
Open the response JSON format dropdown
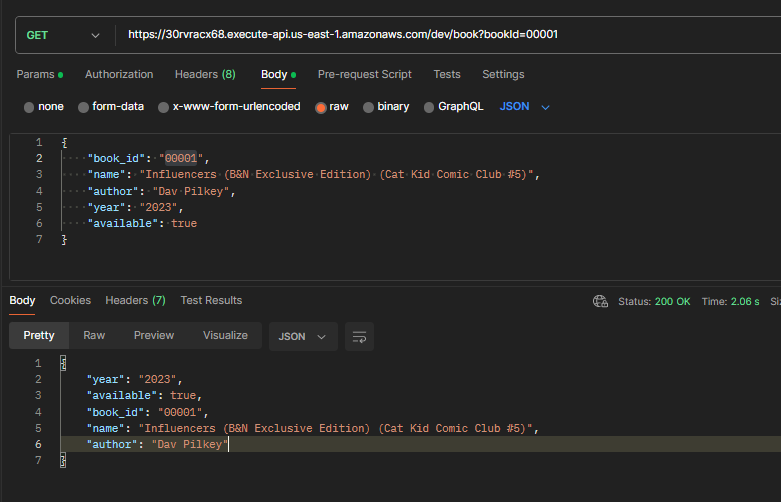[302, 336]
